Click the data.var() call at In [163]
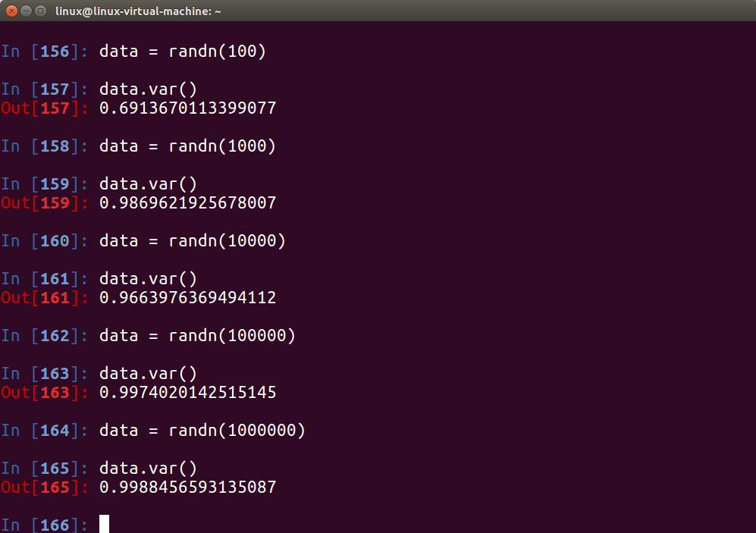The height and width of the screenshot is (533, 756). tap(146, 373)
